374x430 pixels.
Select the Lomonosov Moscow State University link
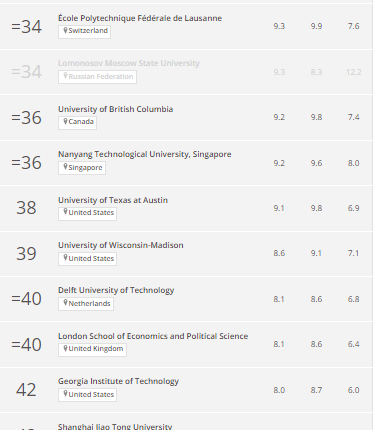click(x=129, y=63)
